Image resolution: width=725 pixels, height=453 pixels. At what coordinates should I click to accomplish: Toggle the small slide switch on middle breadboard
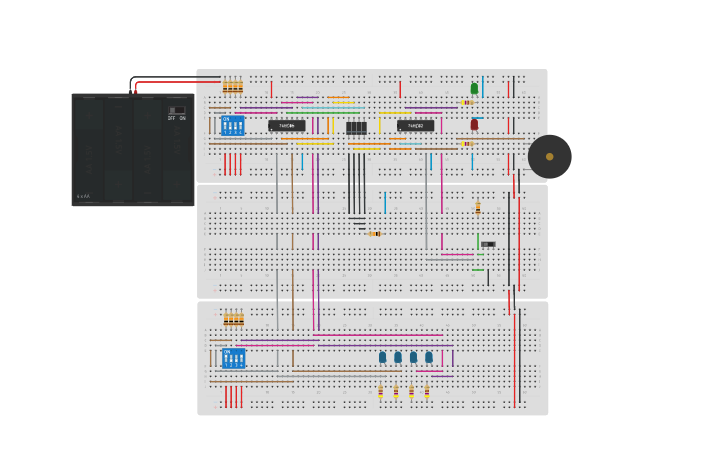tap(488, 244)
